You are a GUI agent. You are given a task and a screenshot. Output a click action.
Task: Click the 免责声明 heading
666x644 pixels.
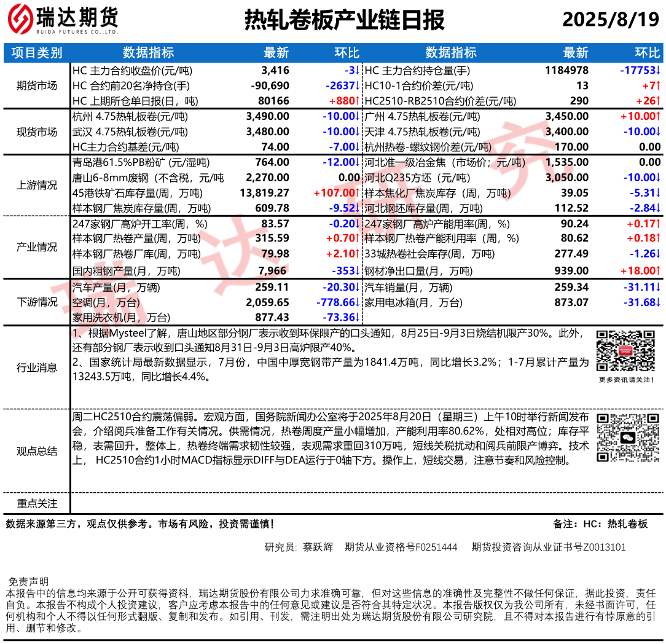point(28,581)
